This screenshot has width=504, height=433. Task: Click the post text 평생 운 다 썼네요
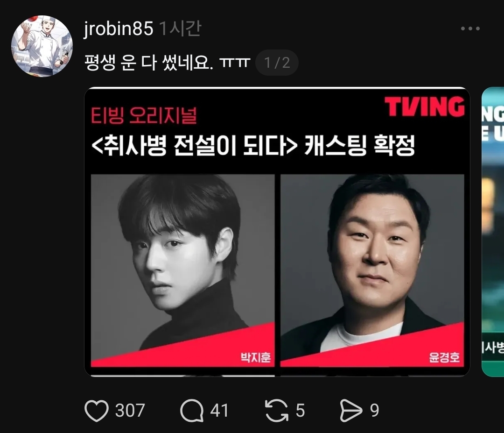coord(148,63)
